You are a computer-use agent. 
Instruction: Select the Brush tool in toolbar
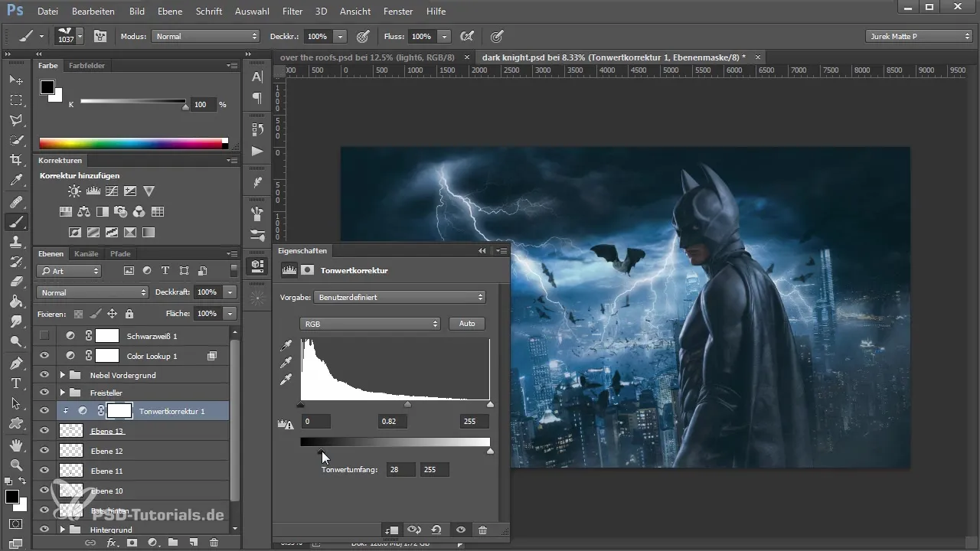16,222
